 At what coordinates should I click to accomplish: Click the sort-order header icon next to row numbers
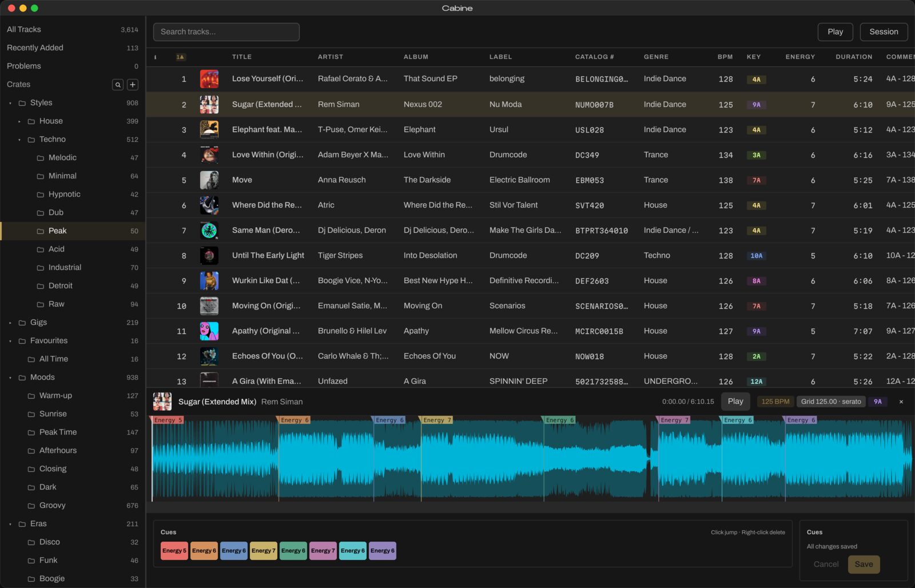click(181, 57)
